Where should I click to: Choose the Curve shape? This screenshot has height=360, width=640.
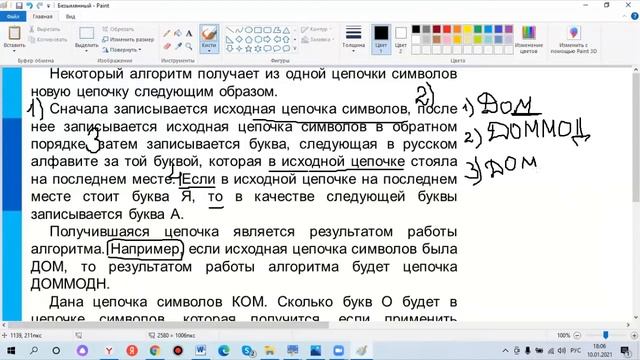tap(239, 30)
